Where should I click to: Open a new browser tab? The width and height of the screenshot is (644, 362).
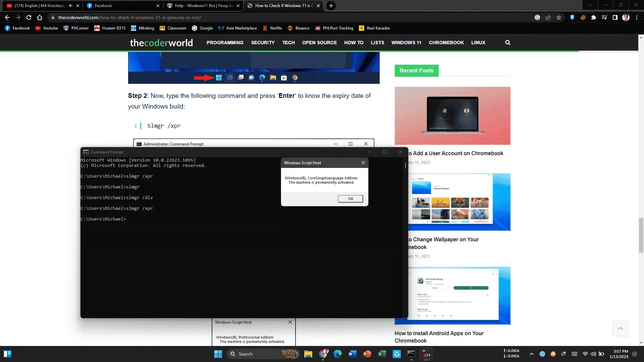[x=331, y=6]
